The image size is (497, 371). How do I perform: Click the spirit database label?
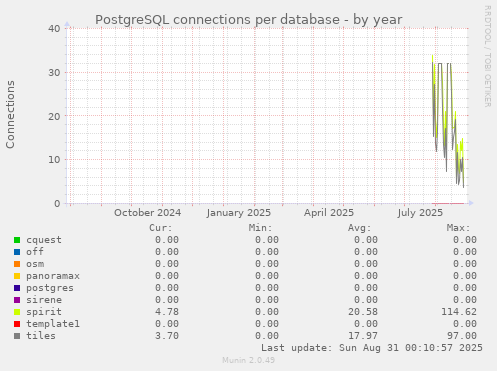44,312
